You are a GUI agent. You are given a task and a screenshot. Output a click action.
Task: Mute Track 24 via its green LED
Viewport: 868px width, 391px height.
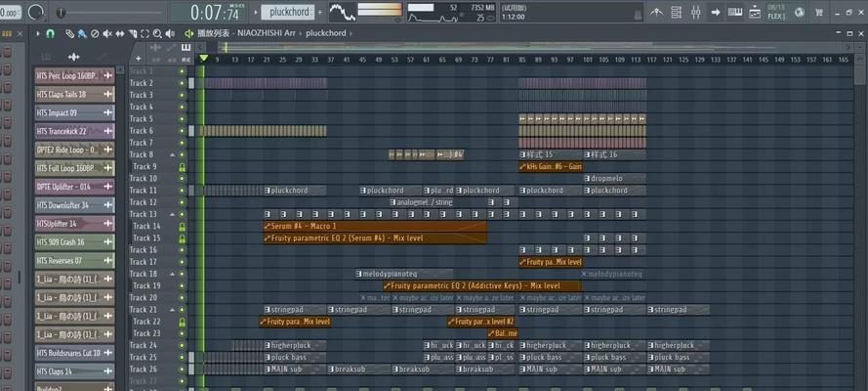183,346
